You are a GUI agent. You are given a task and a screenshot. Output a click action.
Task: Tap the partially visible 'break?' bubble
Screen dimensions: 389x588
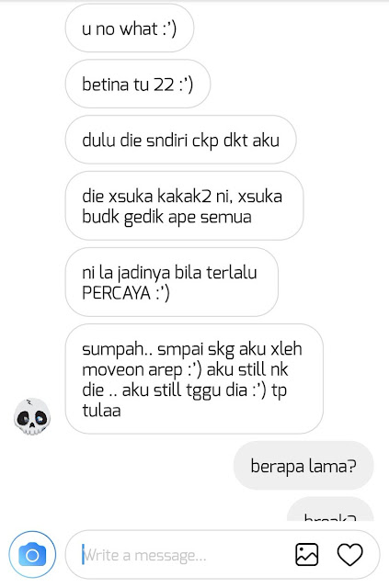(330, 509)
